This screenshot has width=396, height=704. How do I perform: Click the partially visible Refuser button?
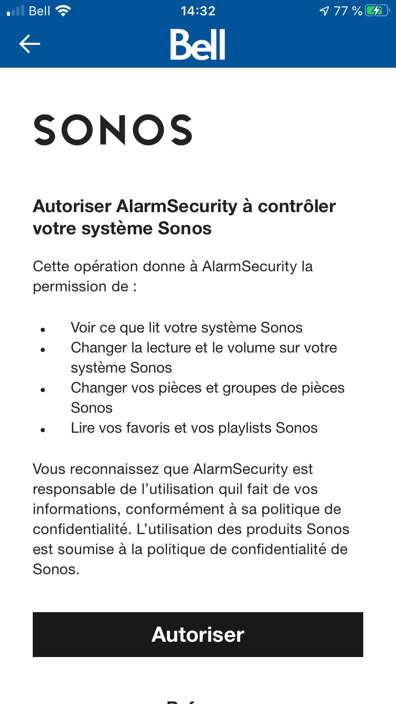198,700
